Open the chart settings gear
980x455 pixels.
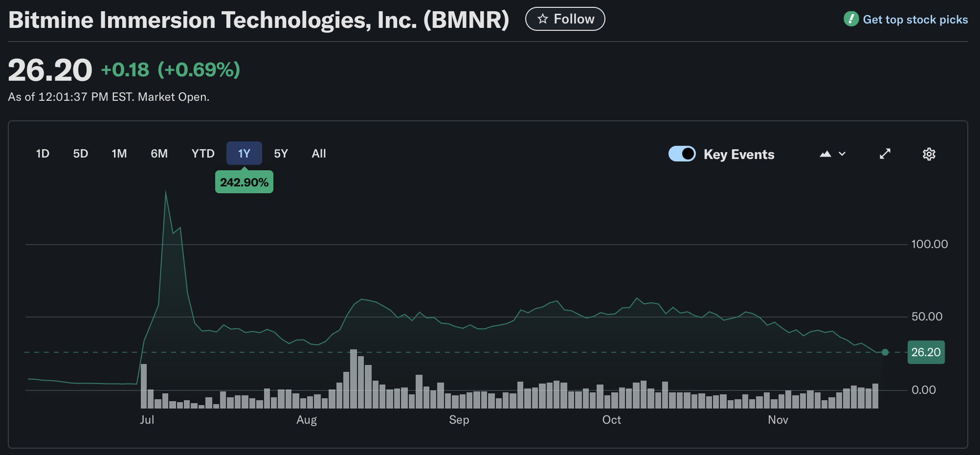click(928, 154)
